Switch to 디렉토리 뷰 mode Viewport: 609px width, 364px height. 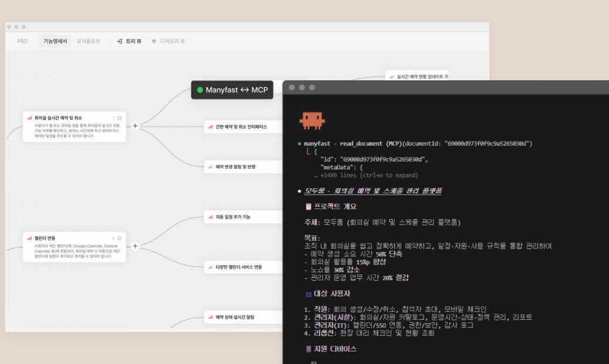tap(168, 41)
